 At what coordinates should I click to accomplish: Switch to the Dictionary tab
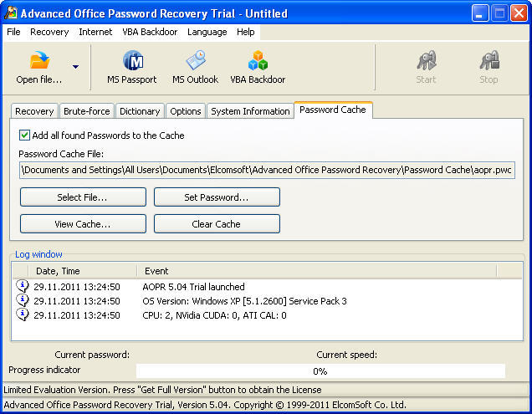pyautogui.click(x=140, y=111)
